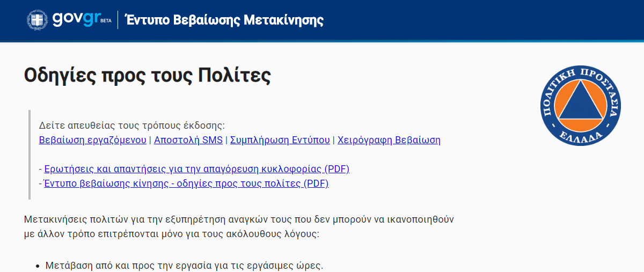644x272 pixels.
Task: Click text Δείτε απευθείας τους τρόπους έκδοσης
Action: pos(132,126)
